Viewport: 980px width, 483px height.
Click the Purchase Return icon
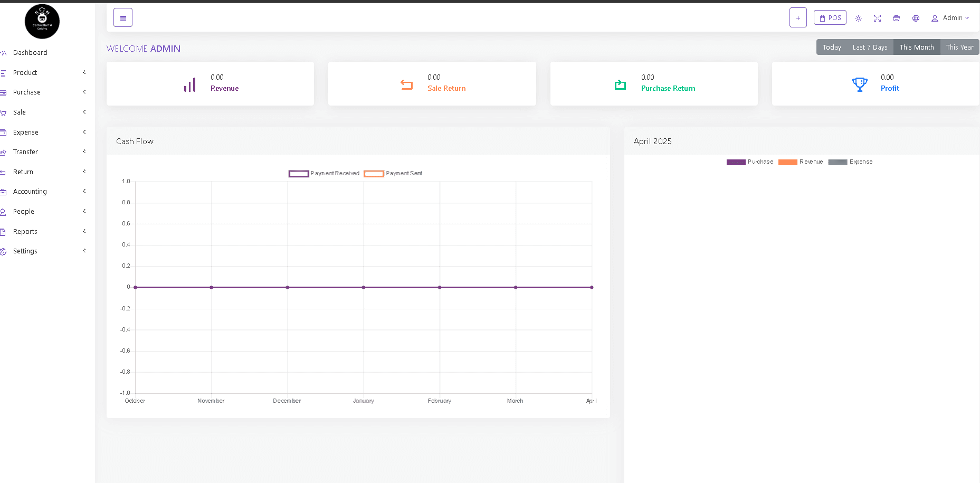[x=620, y=84]
